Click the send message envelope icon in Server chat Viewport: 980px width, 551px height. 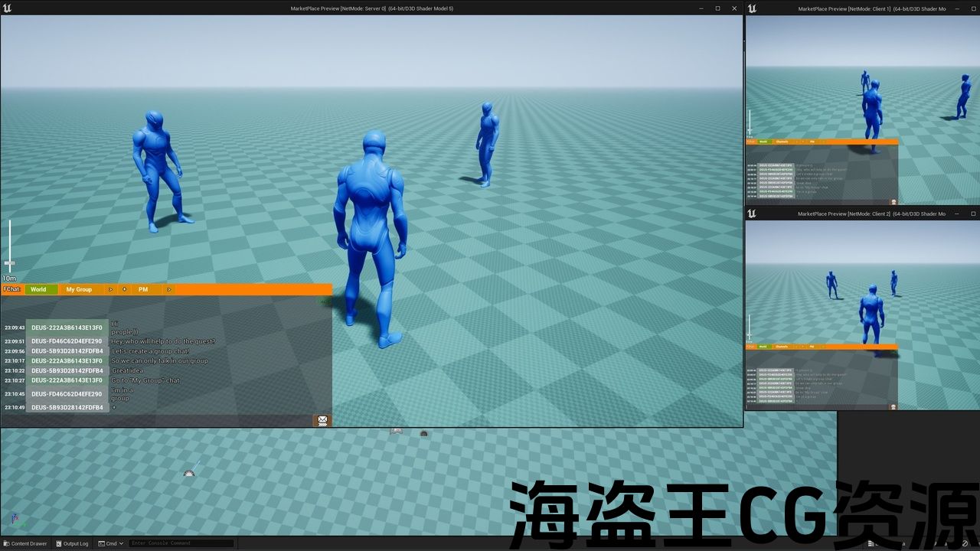click(322, 420)
